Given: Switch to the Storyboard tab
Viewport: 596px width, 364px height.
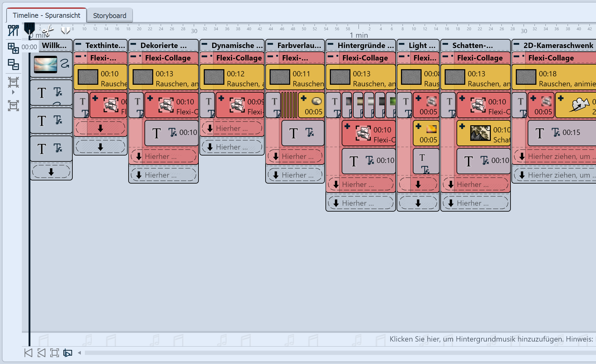Looking at the screenshot, I should click(x=110, y=16).
